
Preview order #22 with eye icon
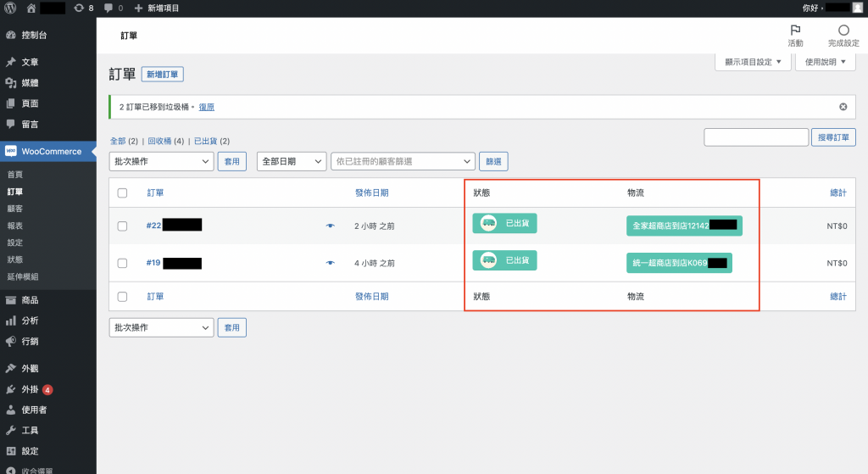[x=331, y=226]
